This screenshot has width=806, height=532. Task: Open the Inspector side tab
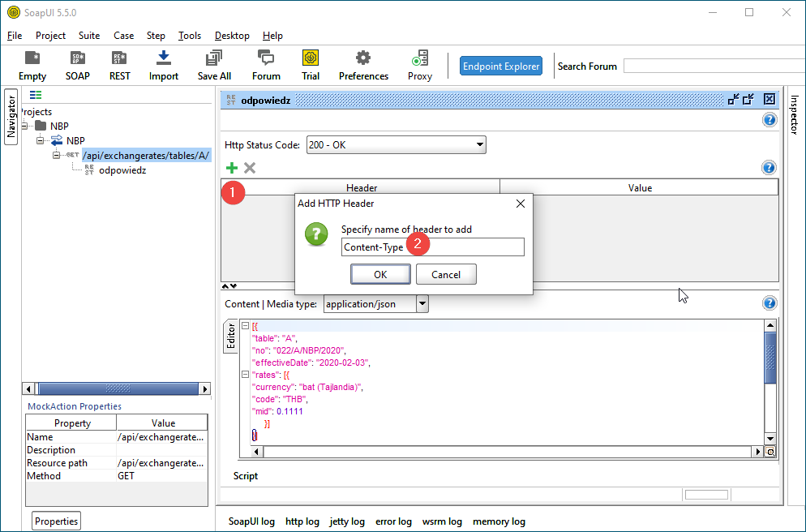(x=794, y=114)
